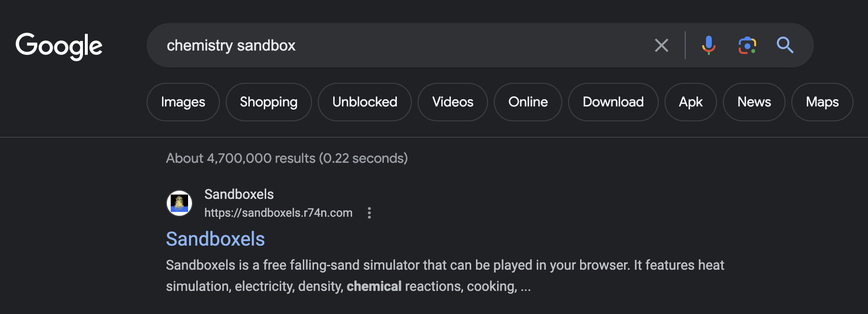Clear the search box text
868x314 pixels.
point(661,45)
